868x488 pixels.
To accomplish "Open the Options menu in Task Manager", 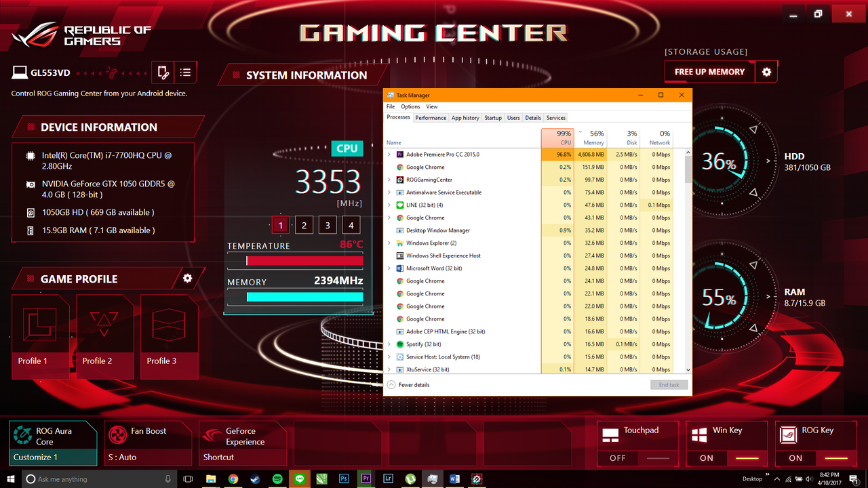I will pos(410,106).
